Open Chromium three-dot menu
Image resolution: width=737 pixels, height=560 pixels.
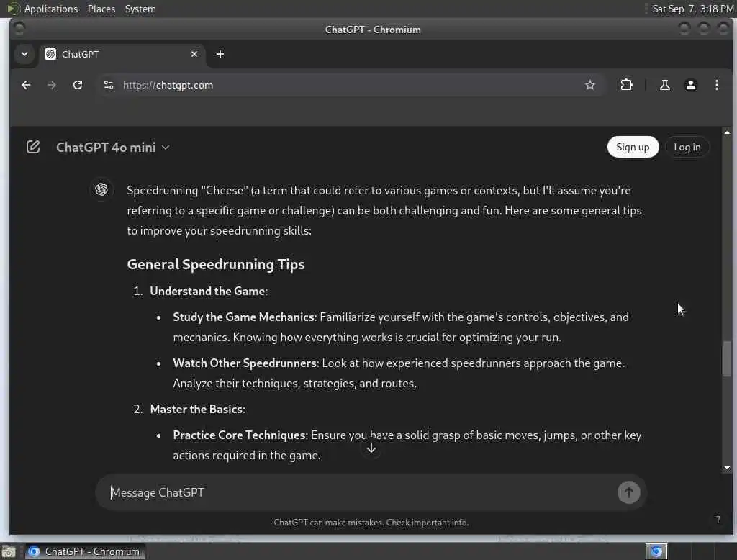[716, 85]
